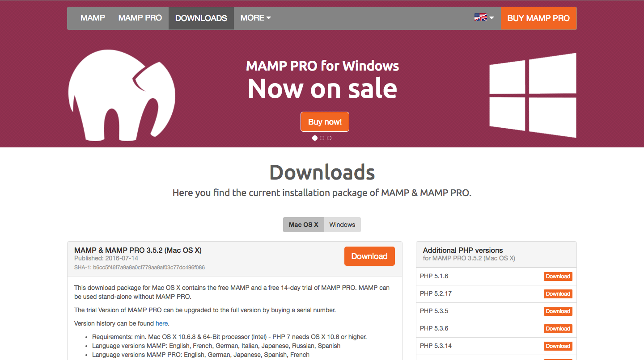Download PHP 5.3.6
This screenshot has height=360, width=644.
click(x=558, y=329)
